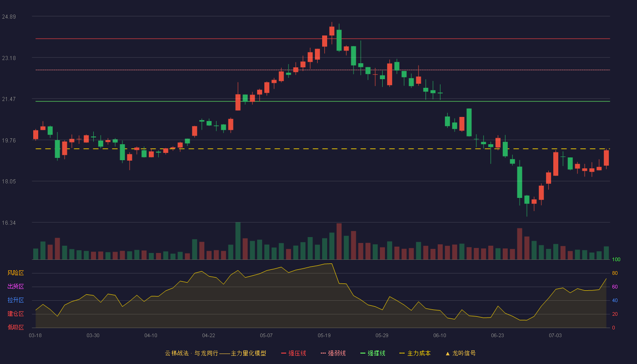Image resolution: width=637 pixels, height=364 pixels.
Task: Click the yellow dashed 主力成本 legend marker
Action: [402, 353]
